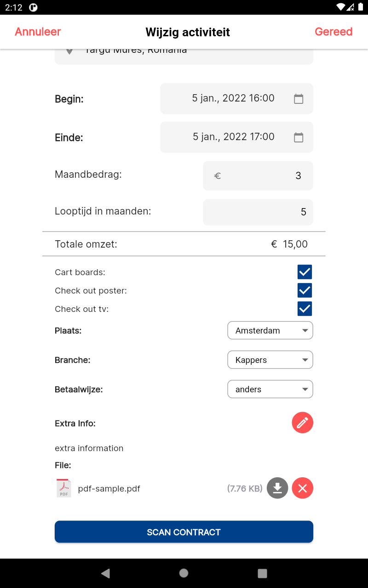368x588 pixels.
Task: Tap the Android home circle button
Action: tap(184, 573)
